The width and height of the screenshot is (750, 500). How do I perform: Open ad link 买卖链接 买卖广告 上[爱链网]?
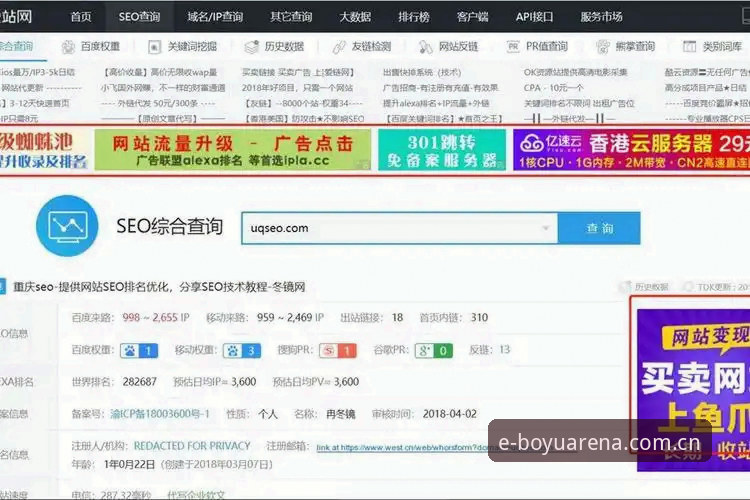pyautogui.click(x=298, y=72)
